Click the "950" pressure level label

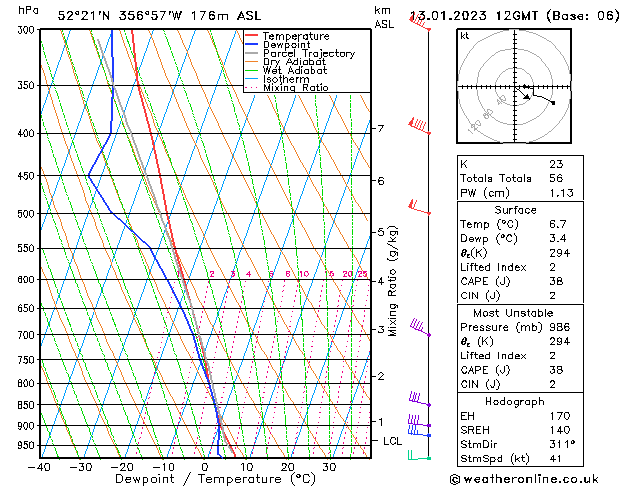pyautogui.click(x=28, y=446)
